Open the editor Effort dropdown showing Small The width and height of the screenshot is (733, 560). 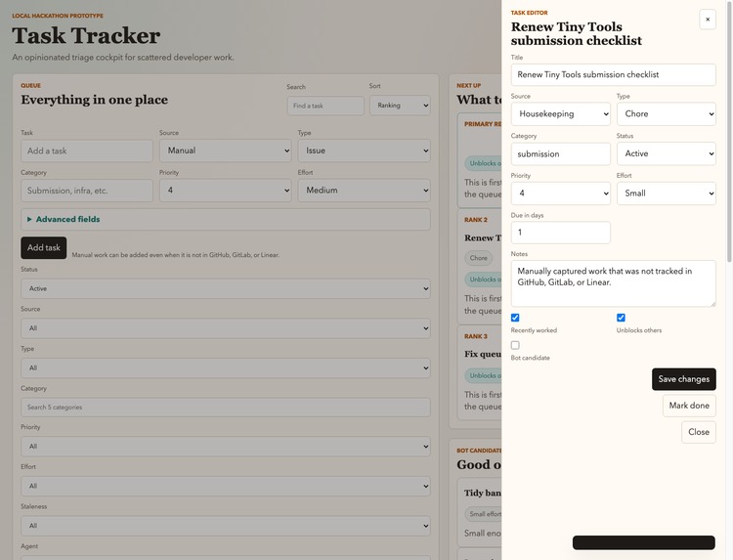click(667, 194)
